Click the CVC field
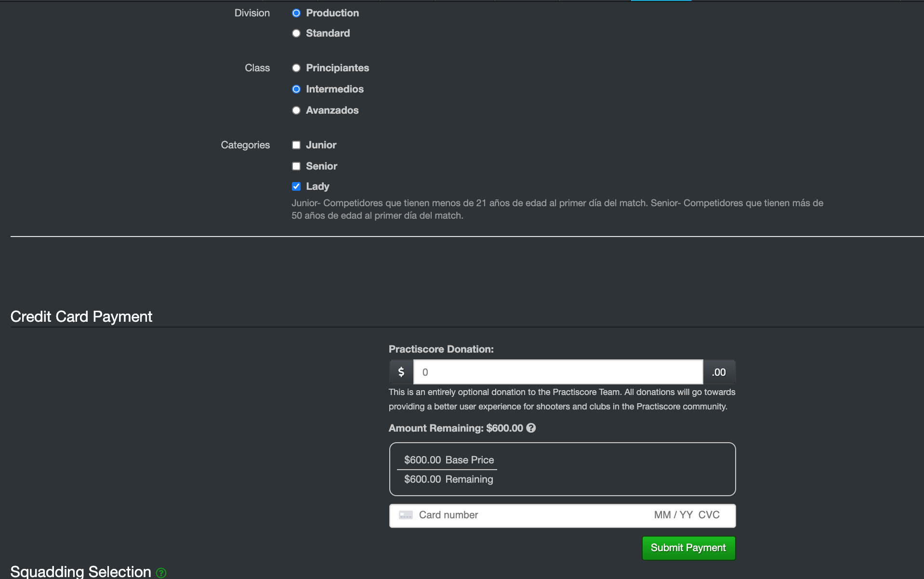The image size is (924, 579). pyautogui.click(x=709, y=515)
